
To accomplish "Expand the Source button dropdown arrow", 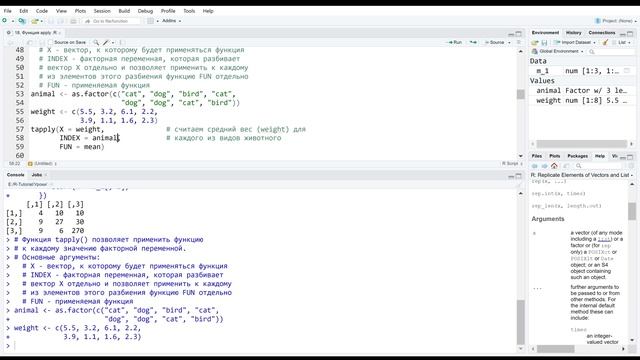I will point(509,43).
